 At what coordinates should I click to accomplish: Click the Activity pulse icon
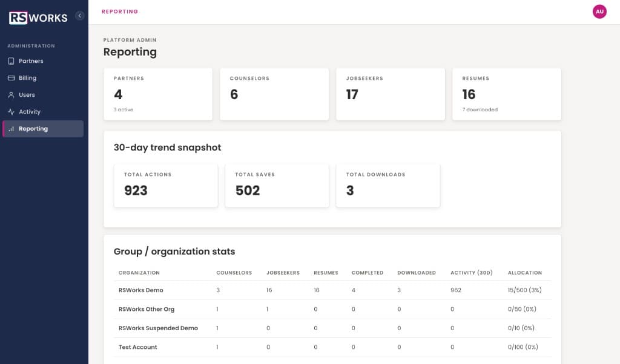coord(11,112)
